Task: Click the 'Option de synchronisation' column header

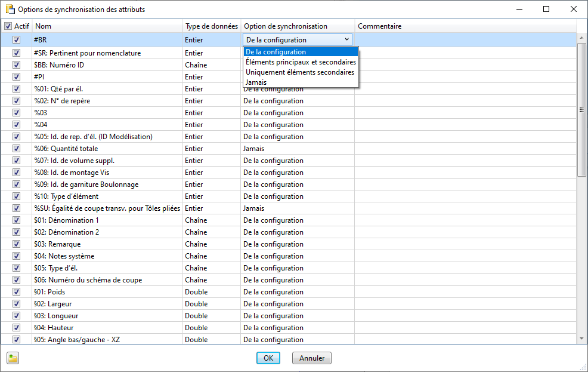Action: point(298,26)
